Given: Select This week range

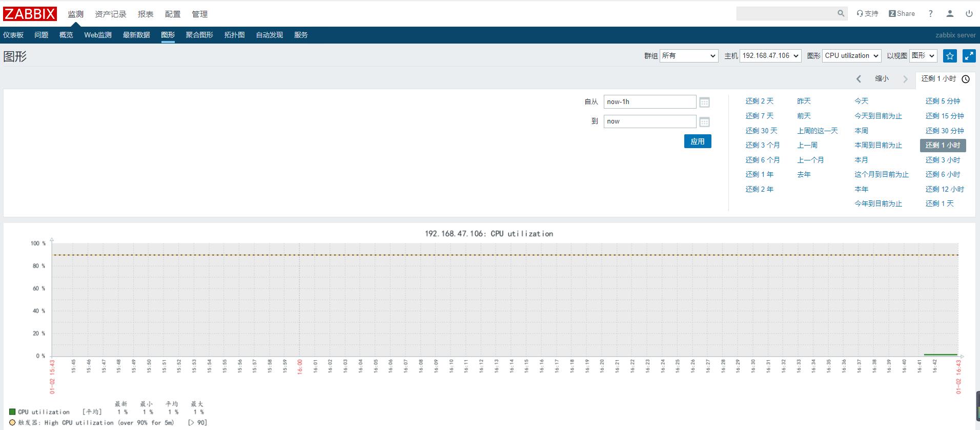Looking at the screenshot, I should tap(861, 131).
